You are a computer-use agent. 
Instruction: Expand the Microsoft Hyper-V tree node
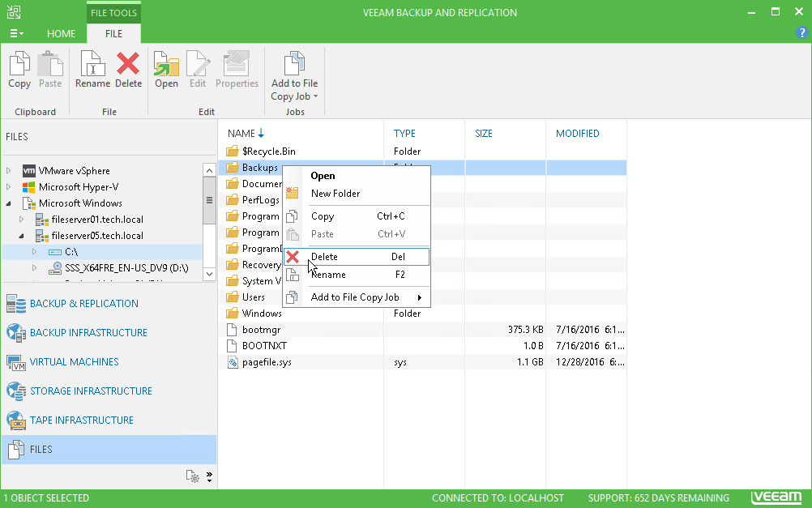8,186
